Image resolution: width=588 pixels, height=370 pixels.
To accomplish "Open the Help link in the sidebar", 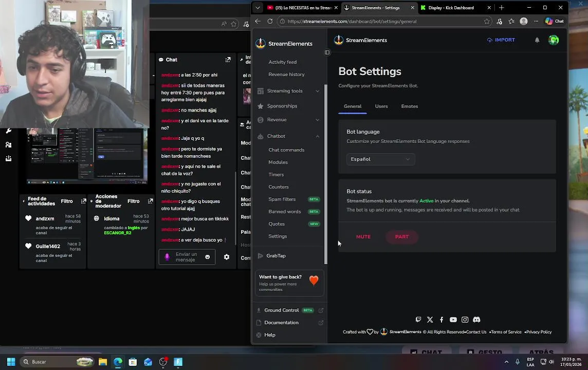I will point(270,335).
